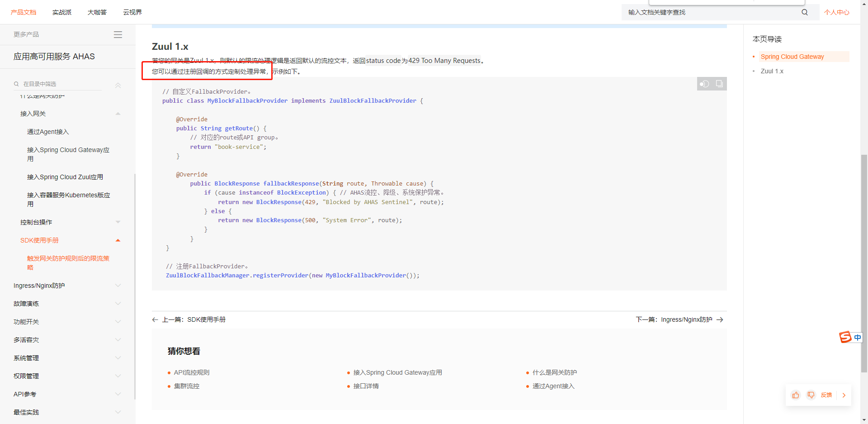The width and height of the screenshot is (868, 424).
Task: Collapse the 接入网关 section
Action: point(118,114)
